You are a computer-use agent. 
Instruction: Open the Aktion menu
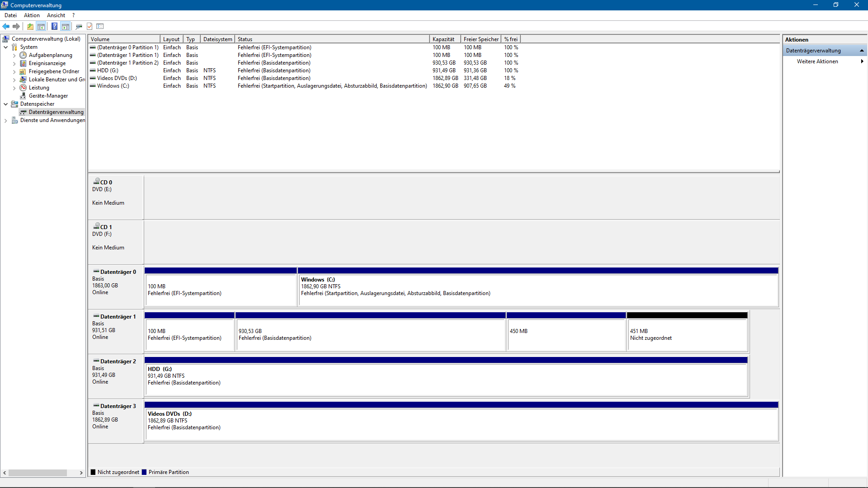coord(32,15)
